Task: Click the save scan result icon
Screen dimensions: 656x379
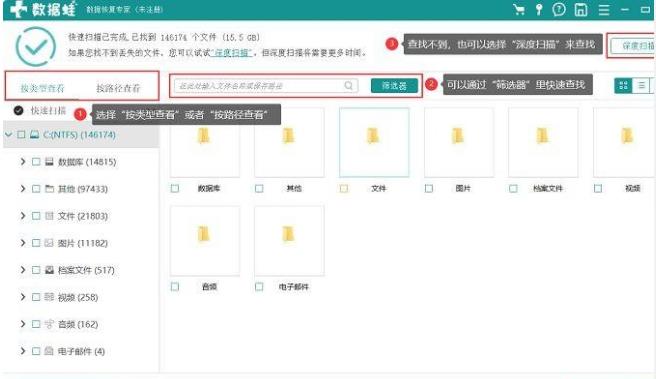Action: (581, 9)
